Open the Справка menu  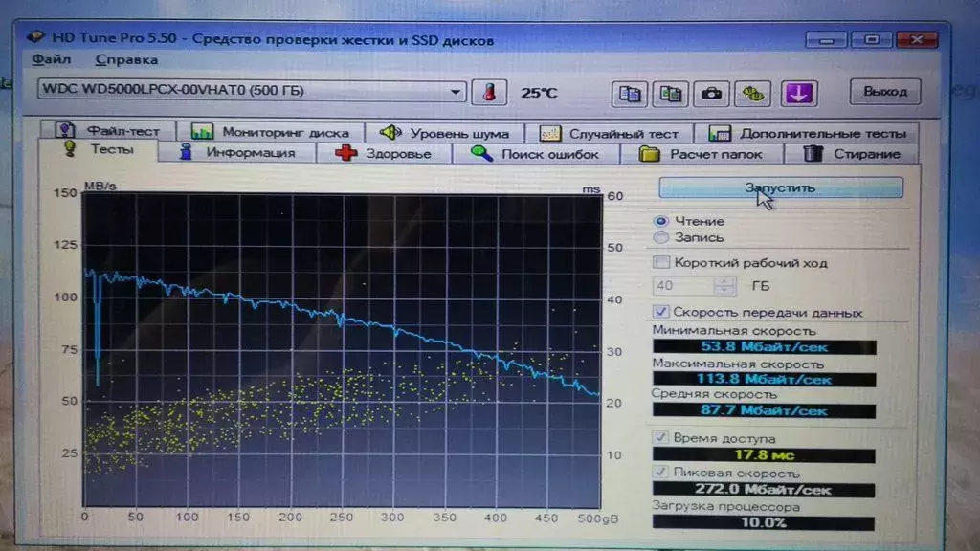[x=126, y=60]
